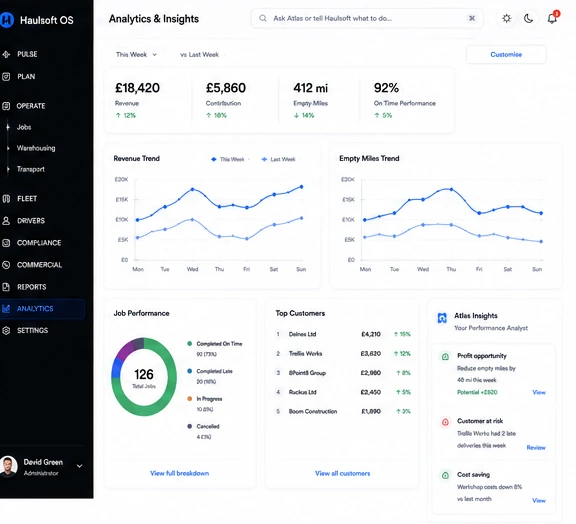Viewport: 576px width, 524px height.
Task: Open the This Week period dropdown
Action: [x=137, y=55]
